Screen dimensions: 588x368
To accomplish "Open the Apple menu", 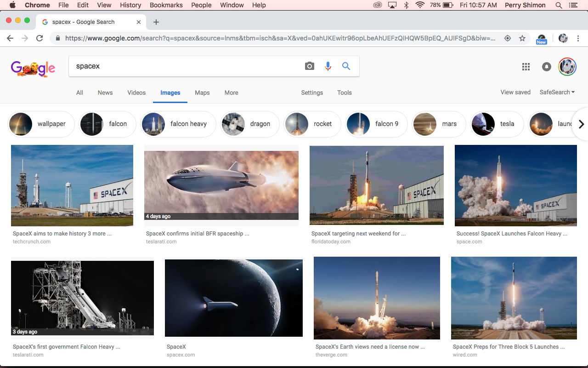I will [12, 5].
